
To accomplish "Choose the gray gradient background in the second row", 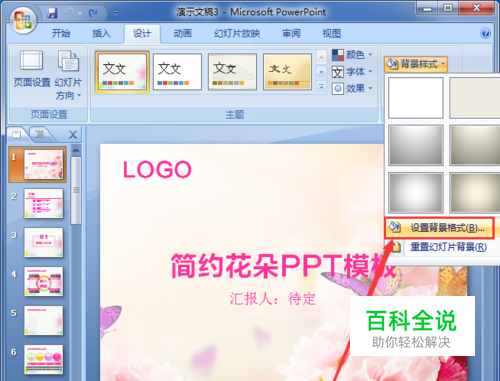I will [416, 145].
